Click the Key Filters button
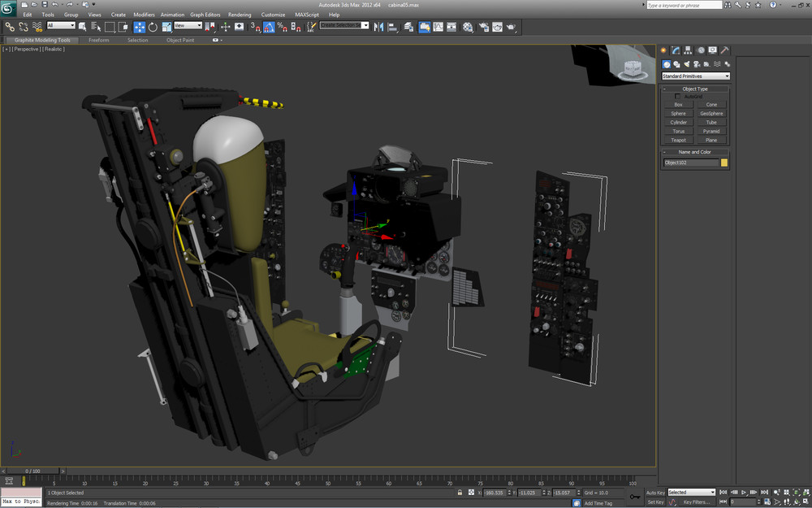This screenshot has height=508, width=812. [x=697, y=502]
